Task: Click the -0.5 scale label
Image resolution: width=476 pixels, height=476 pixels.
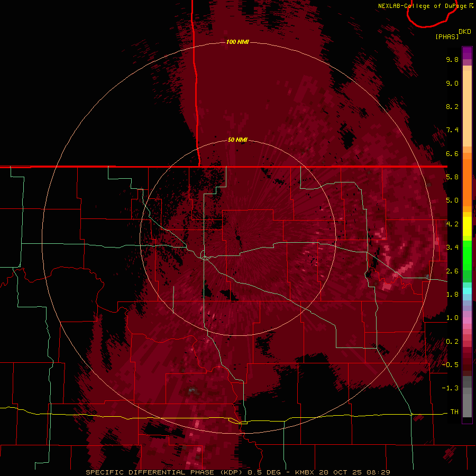Action: (450, 365)
